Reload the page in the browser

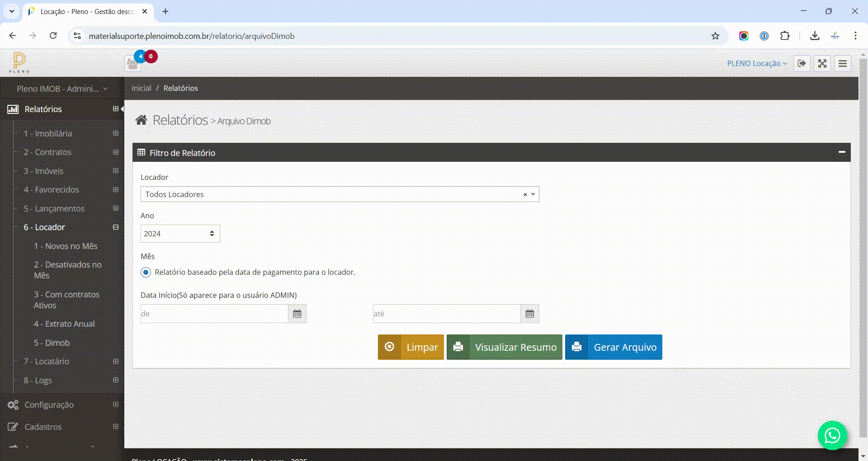click(53, 36)
